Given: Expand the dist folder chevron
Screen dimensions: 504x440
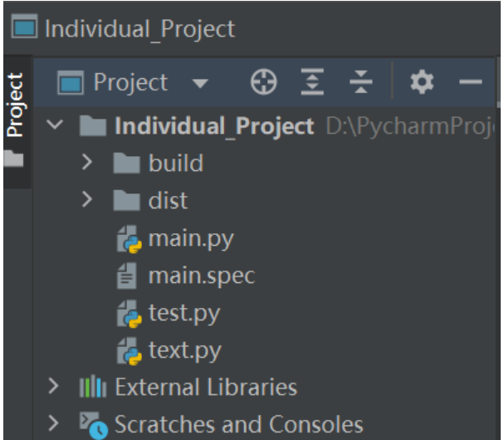Looking at the screenshot, I should (x=87, y=199).
